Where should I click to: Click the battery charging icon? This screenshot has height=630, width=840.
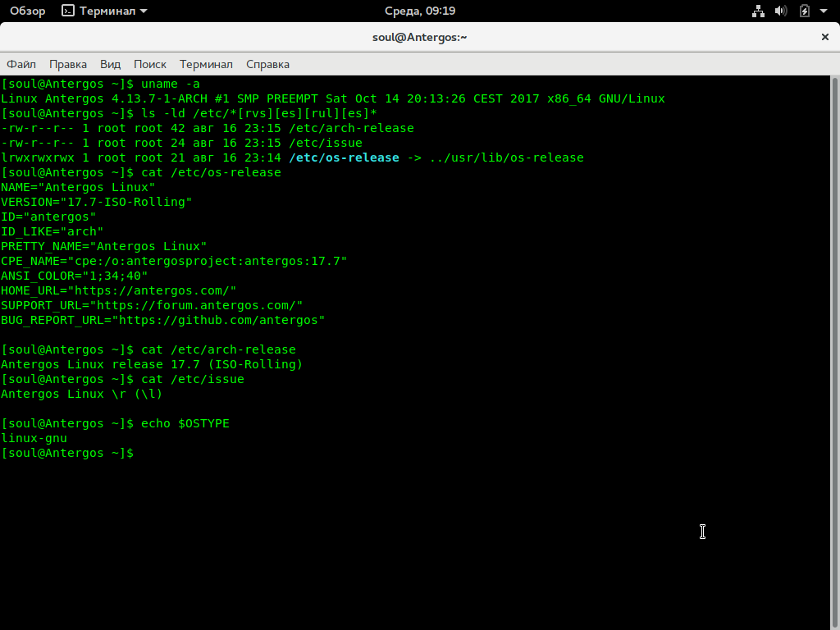(x=805, y=11)
